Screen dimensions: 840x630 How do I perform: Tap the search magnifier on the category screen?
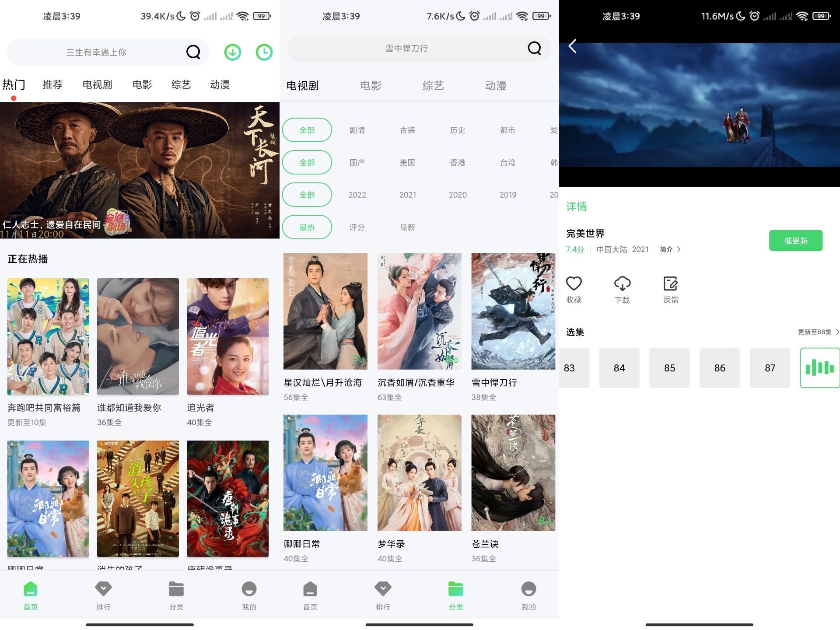point(534,48)
